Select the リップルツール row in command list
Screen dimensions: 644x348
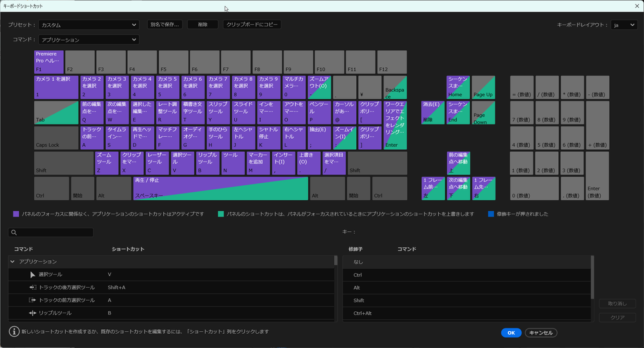tap(171, 312)
